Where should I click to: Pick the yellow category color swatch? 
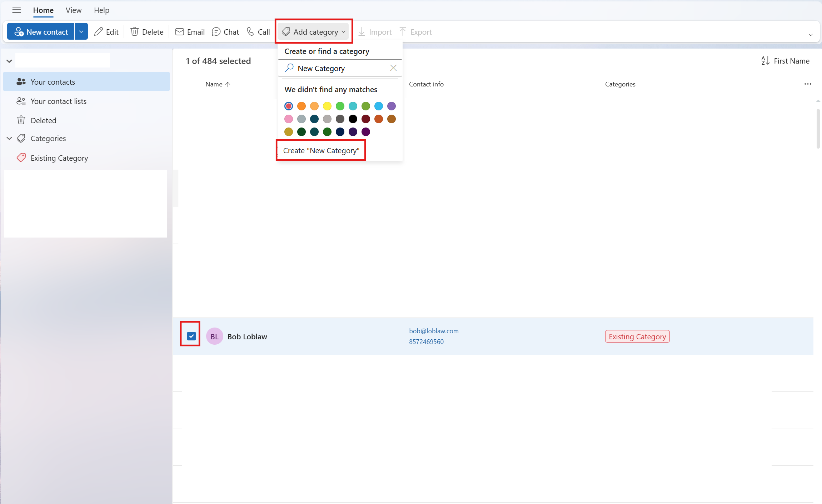[327, 106]
